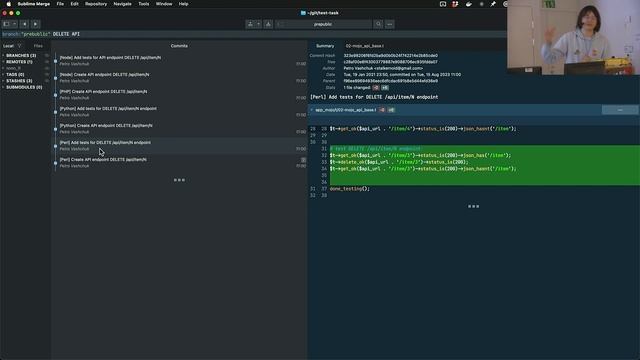
Task: Select commit '[Node] Create API endpoint DELETE /api/item/N'
Action: coord(180,78)
